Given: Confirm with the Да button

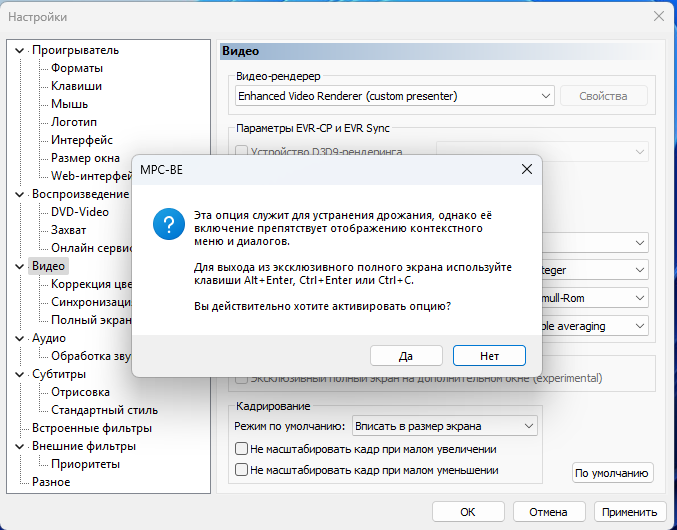Looking at the screenshot, I should pyautogui.click(x=406, y=356).
